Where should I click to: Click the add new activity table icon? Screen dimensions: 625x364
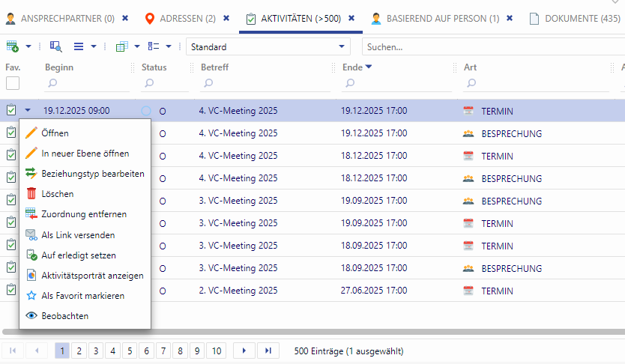(x=12, y=46)
